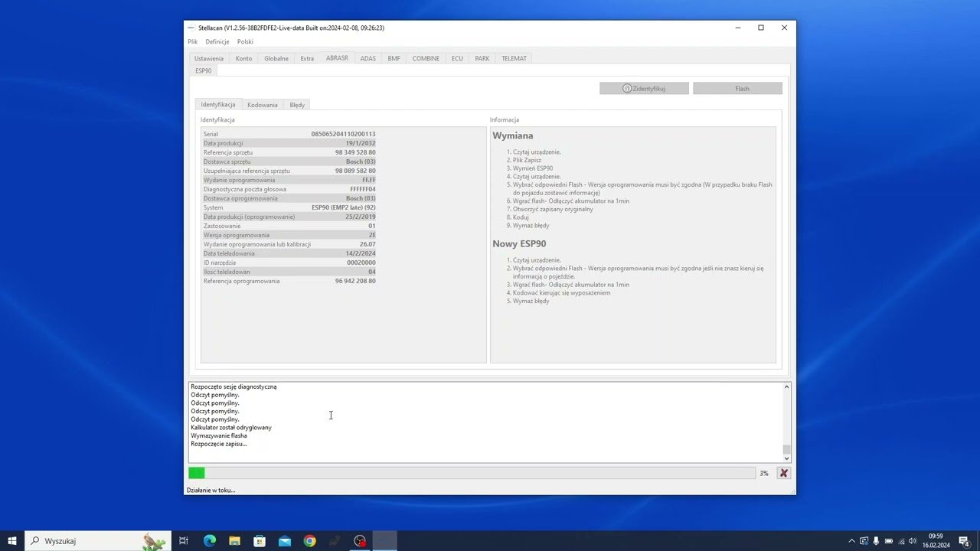Click the 'Rozpoczęto sesję diagnostyczną' log line
The image size is (980, 551).
pyautogui.click(x=234, y=387)
